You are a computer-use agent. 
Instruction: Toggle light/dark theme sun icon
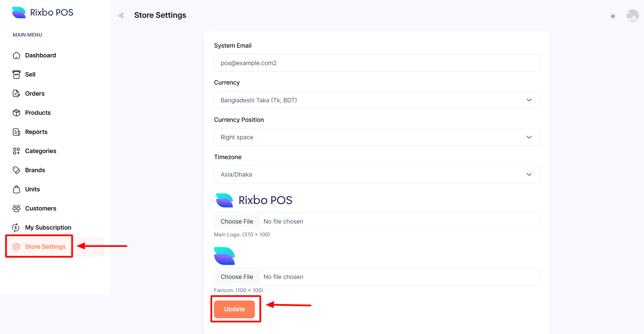613,16
